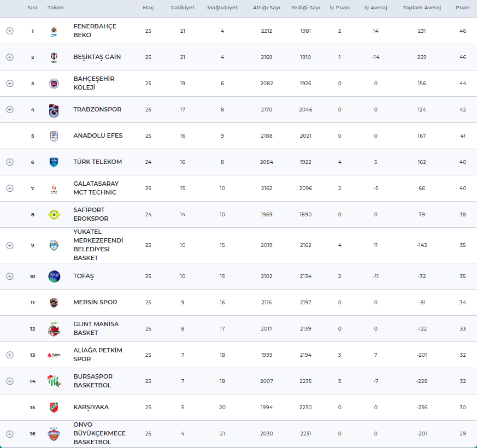The width and height of the screenshot is (477, 448).
Task: Click the Fenerbahçe Beko team logo
Action: [x=54, y=31]
